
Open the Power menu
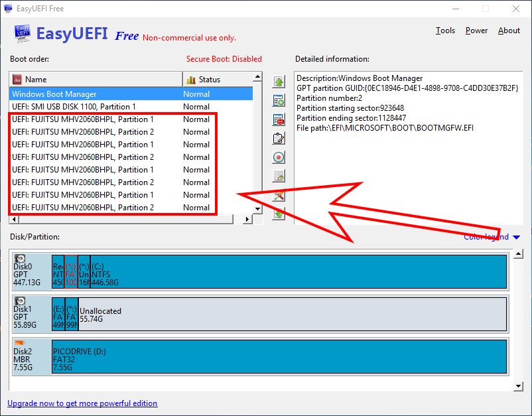pos(476,31)
